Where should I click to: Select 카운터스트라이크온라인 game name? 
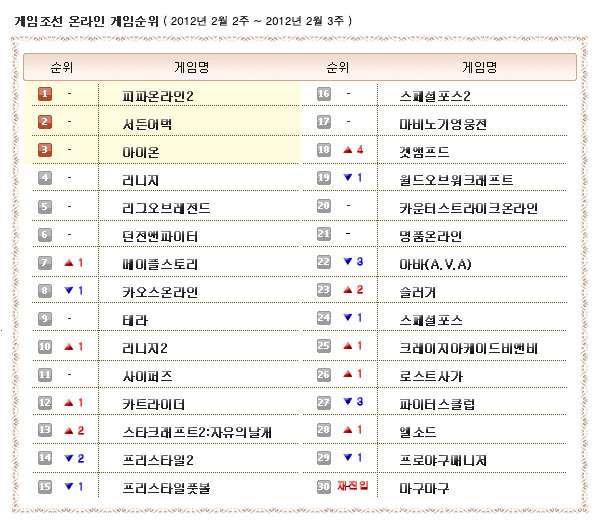[x=468, y=208]
